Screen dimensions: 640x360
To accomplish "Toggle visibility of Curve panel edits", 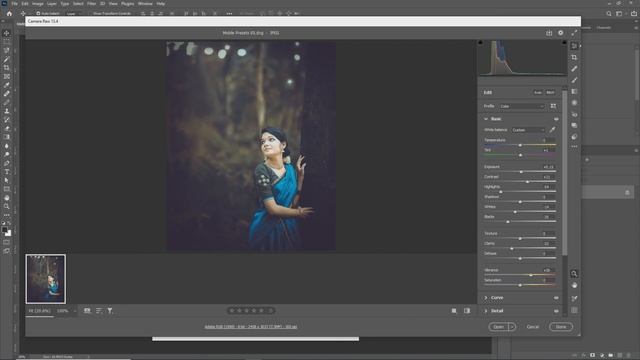I will (x=556, y=298).
